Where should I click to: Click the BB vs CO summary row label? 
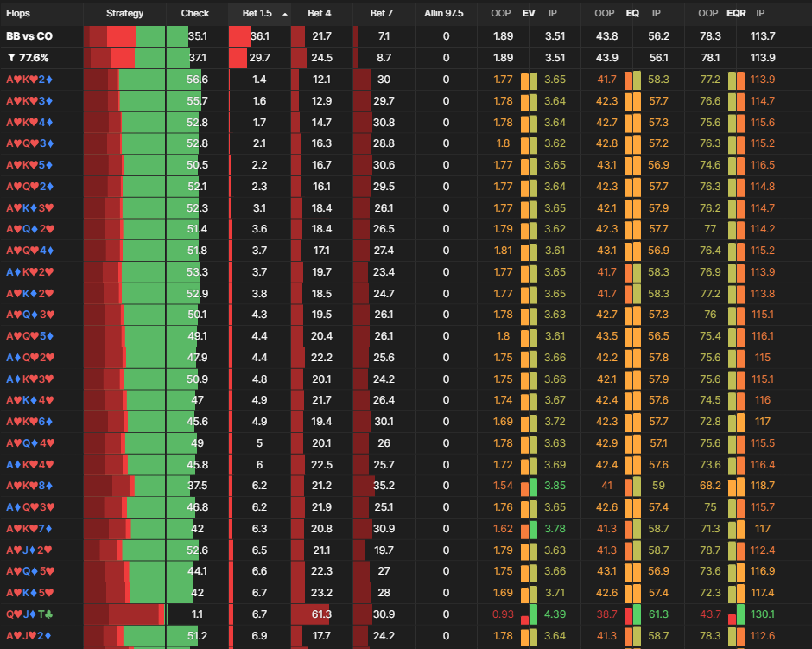[x=29, y=36]
